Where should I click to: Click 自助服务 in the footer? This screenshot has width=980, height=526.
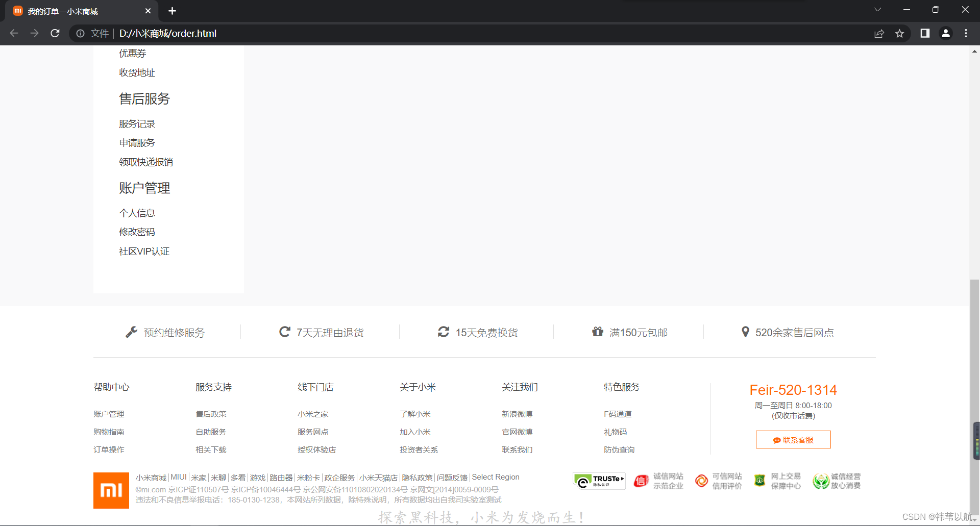(x=211, y=432)
